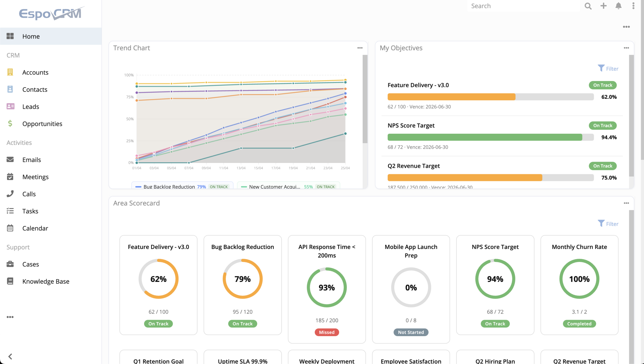The image size is (644, 364).
Task: Open Calls from the phone icon
Action: tap(10, 194)
